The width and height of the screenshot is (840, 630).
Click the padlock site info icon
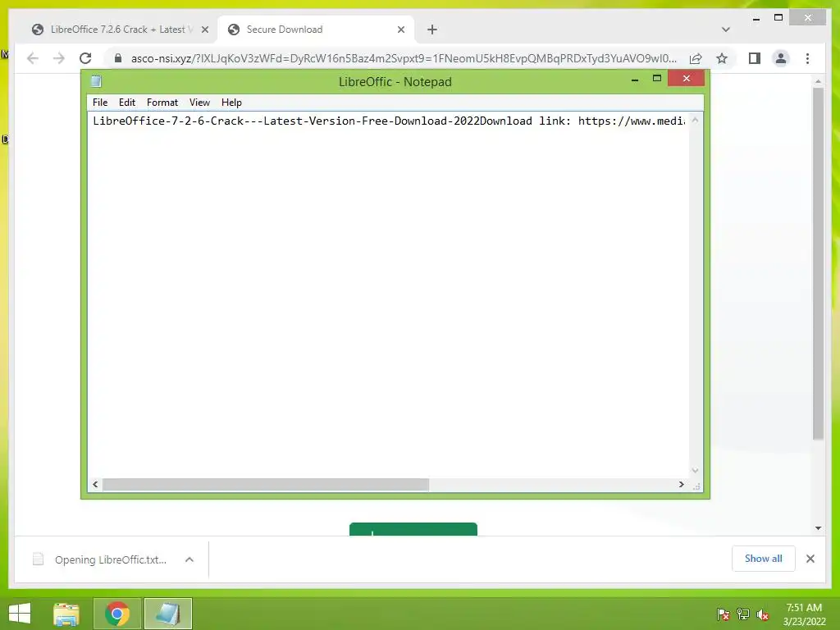tap(118, 58)
